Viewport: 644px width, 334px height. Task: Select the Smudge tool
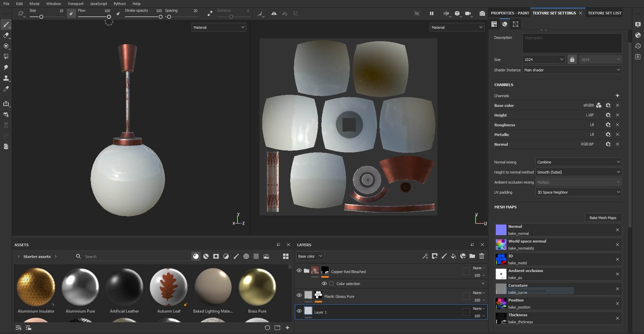6,67
